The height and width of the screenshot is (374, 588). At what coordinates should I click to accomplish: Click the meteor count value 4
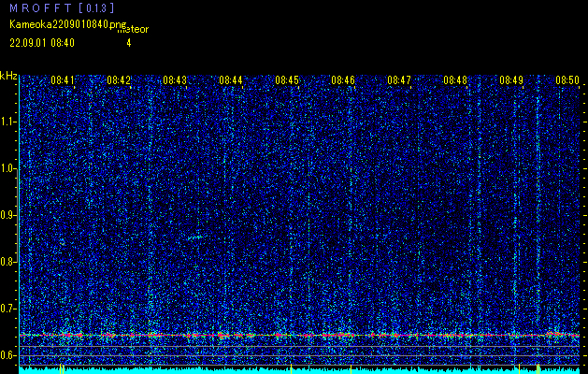coord(129,43)
